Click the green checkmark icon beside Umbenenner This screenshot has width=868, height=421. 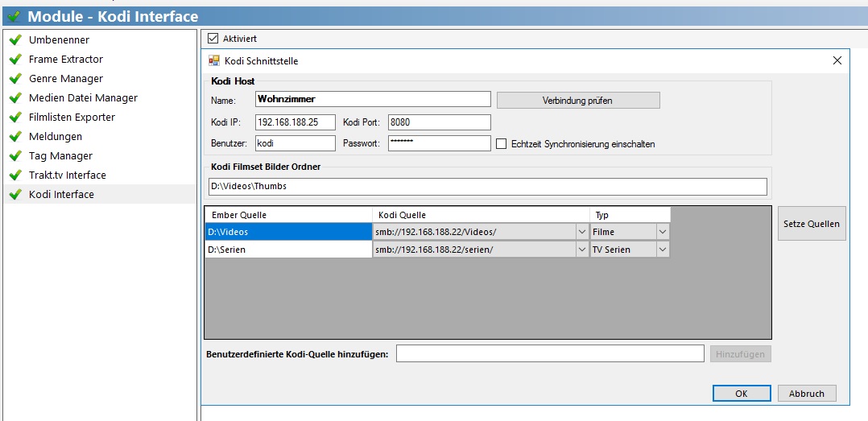pyautogui.click(x=15, y=39)
